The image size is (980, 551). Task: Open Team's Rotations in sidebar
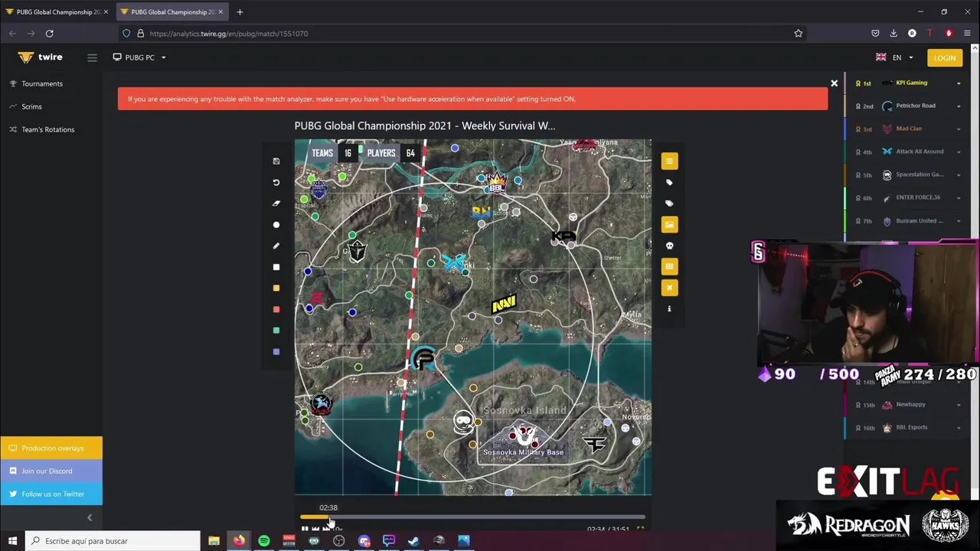tap(47, 129)
